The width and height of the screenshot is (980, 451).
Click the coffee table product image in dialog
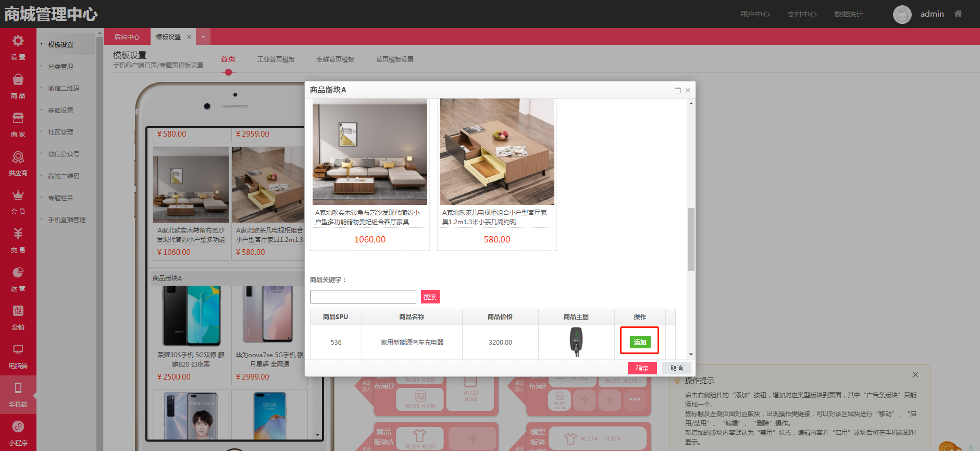point(497,152)
